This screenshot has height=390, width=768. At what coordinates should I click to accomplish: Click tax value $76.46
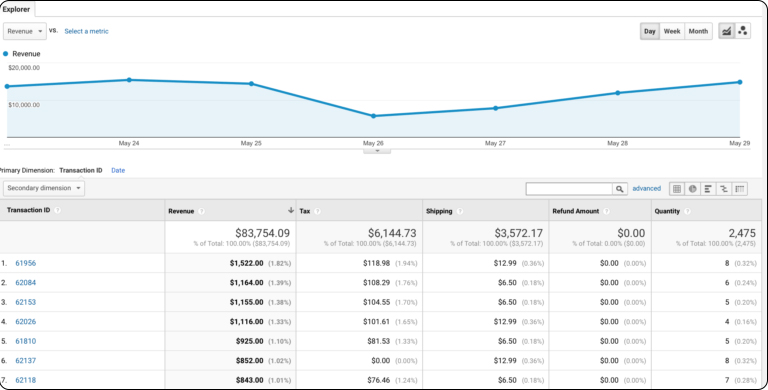tap(379, 380)
